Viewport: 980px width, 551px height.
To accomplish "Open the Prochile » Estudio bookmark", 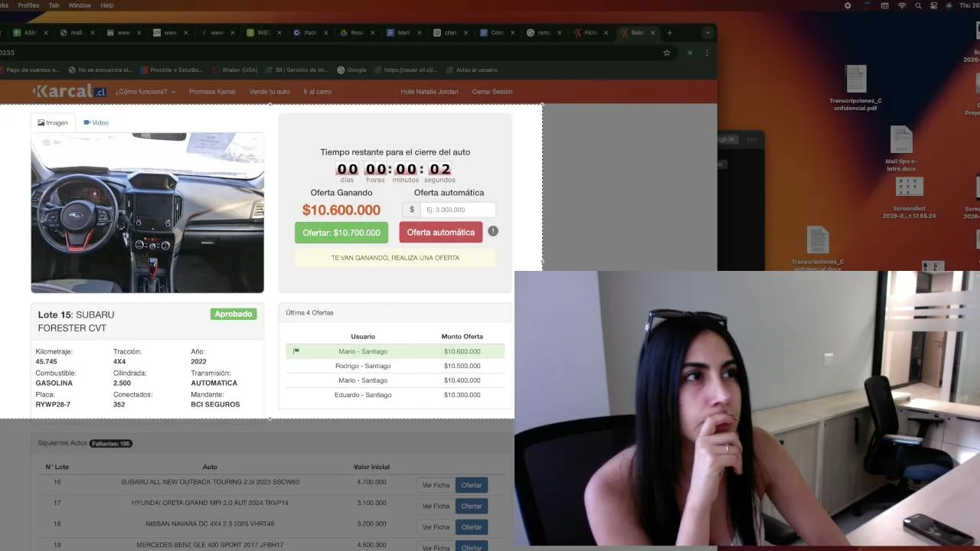I will pyautogui.click(x=171, y=70).
